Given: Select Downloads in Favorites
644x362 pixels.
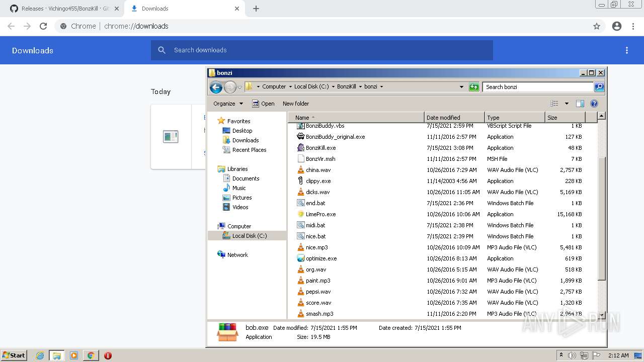Looking at the screenshot, I should [245, 140].
